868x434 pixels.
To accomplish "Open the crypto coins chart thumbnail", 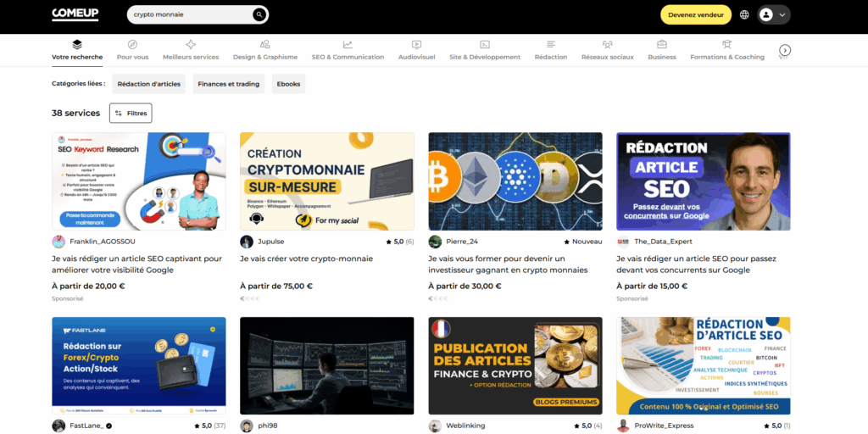I will (515, 181).
